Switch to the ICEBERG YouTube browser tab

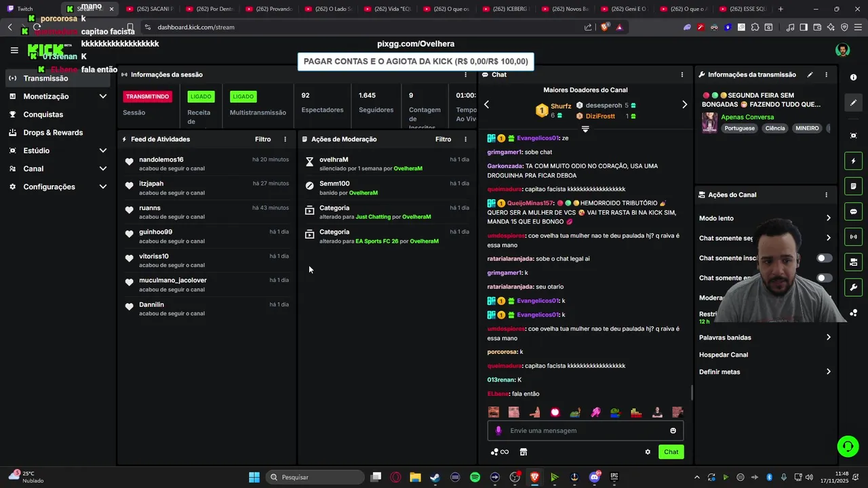tap(505, 9)
